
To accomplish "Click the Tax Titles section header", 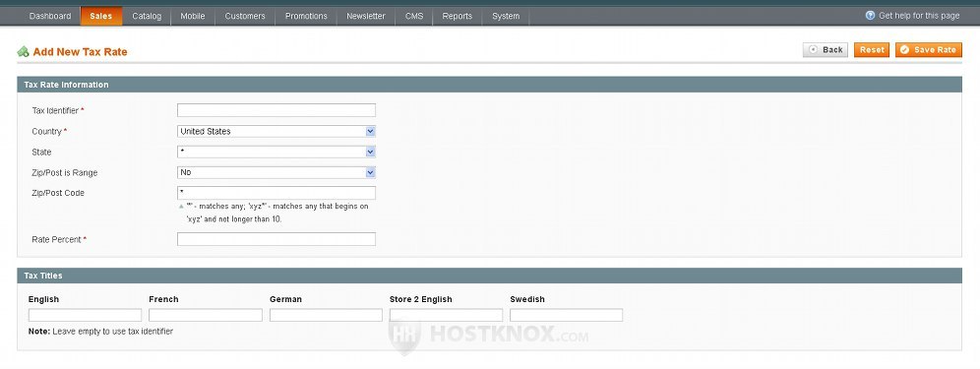I will [489, 276].
